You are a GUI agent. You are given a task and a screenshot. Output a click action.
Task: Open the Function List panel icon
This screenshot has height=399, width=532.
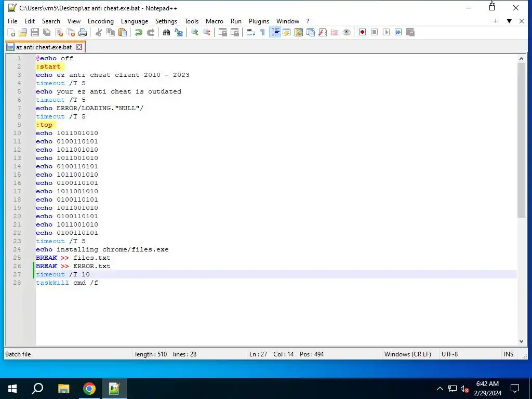(x=323, y=32)
